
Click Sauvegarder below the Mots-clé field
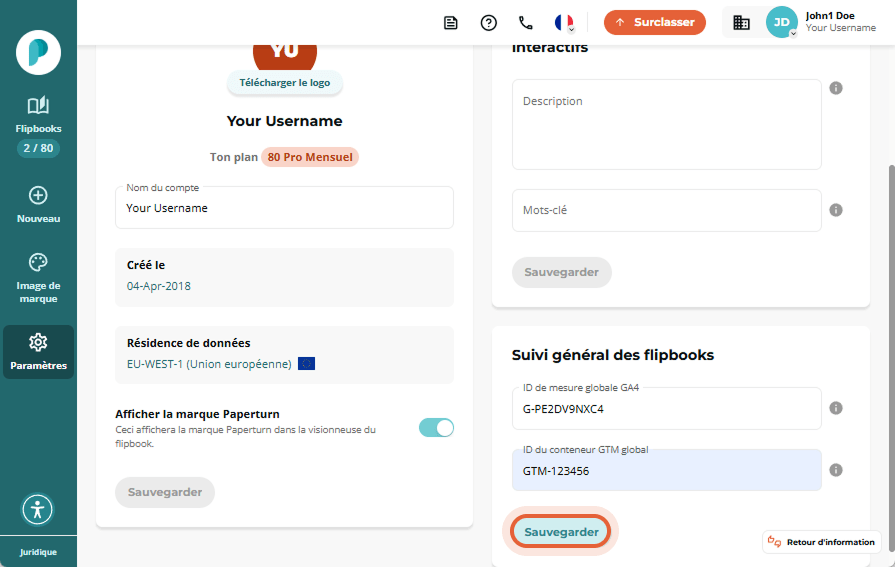562,272
